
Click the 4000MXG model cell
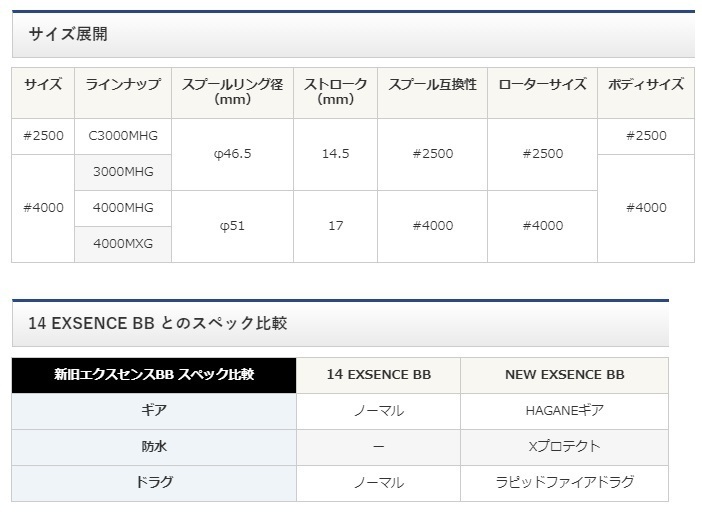click(x=122, y=243)
